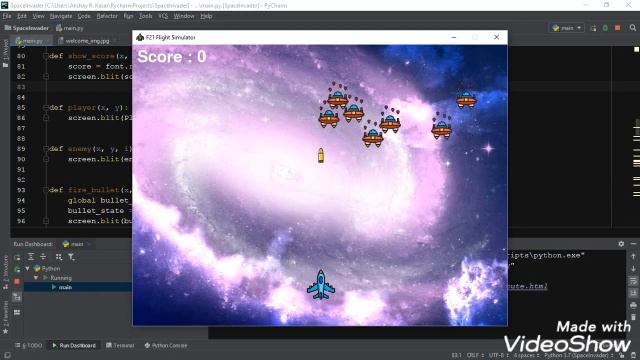Open the Code menu
Viewport: 640px width, 360px height.
pos(84,16)
